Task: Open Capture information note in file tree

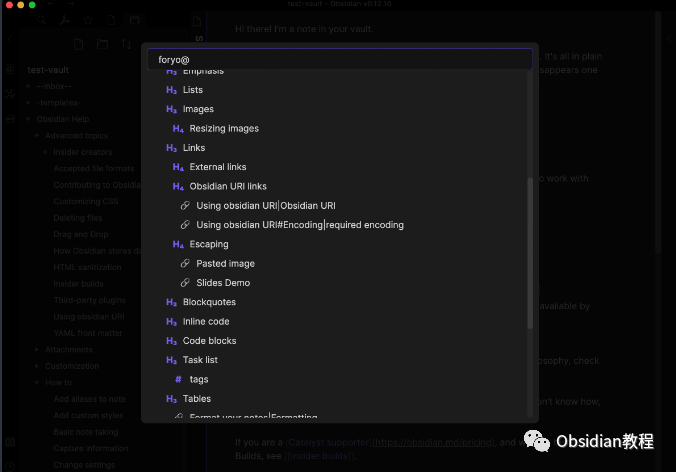Action: click(x=91, y=448)
